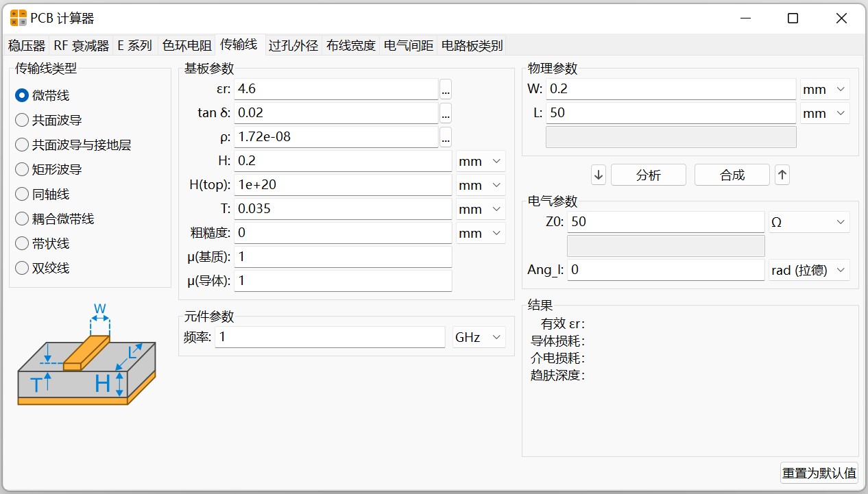Select 同轴线 radio button
Screen dimensions: 868x494
[x=43, y=194]
